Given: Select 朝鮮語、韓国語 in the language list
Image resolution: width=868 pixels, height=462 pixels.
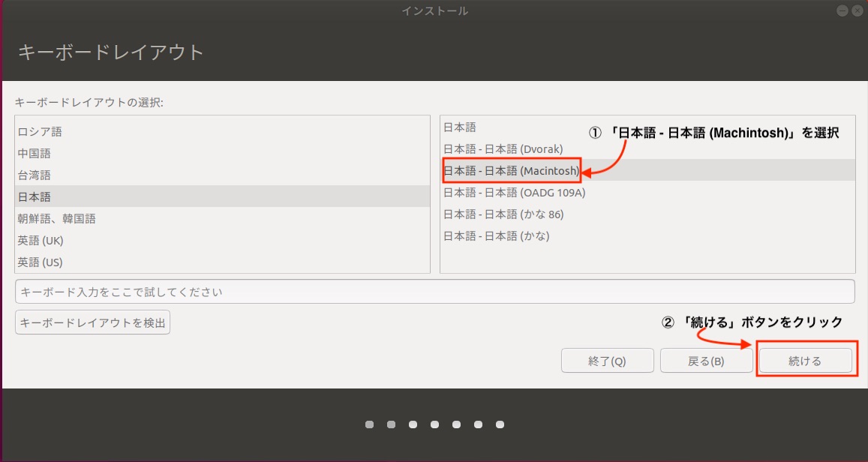Looking at the screenshot, I should pyautogui.click(x=223, y=218).
